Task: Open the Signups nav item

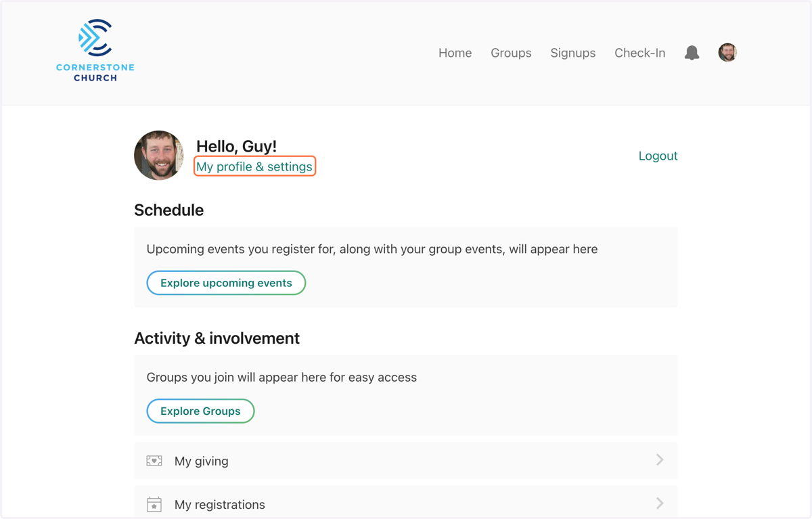Action: tap(572, 53)
